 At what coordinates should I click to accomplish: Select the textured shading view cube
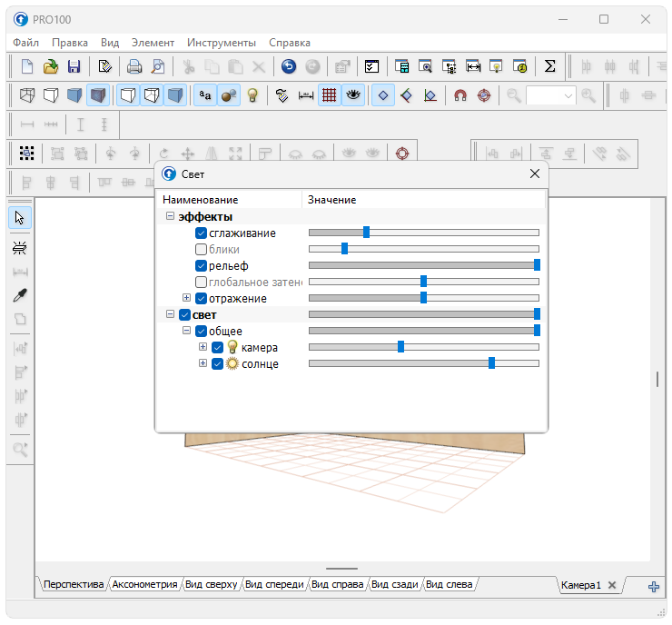[x=98, y=95]
